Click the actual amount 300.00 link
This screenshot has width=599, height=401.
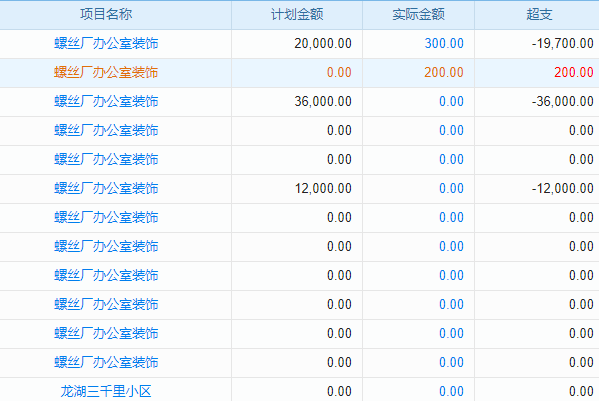(444, 44)
